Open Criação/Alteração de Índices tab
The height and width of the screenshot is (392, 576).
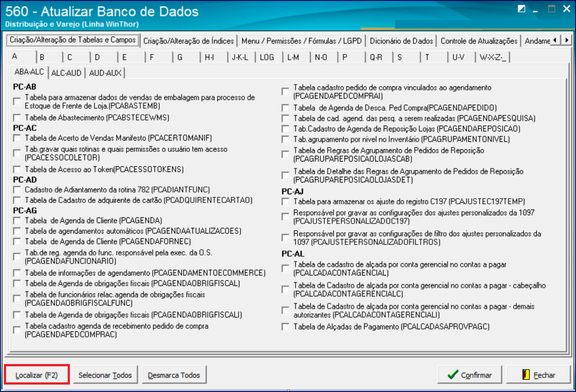click(x=189, y=41)
